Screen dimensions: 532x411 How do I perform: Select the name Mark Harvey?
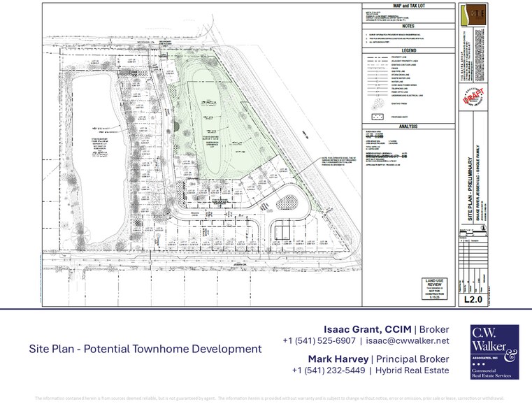(x=338, y=359)
